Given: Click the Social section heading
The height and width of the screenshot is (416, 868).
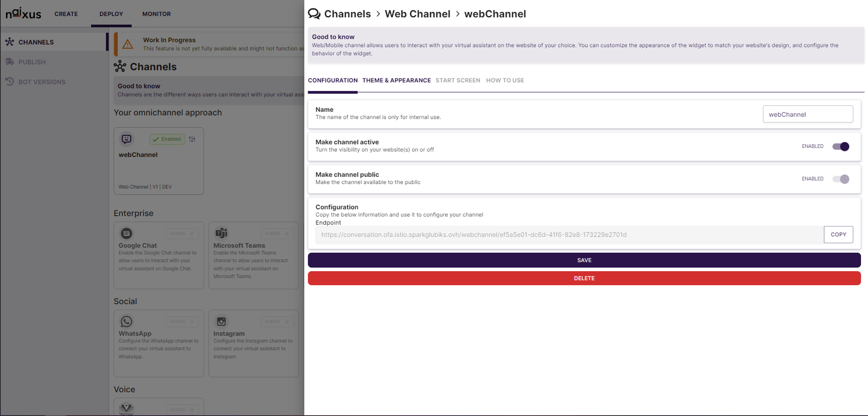Looking at the screenshot, I should click(125, 301).
